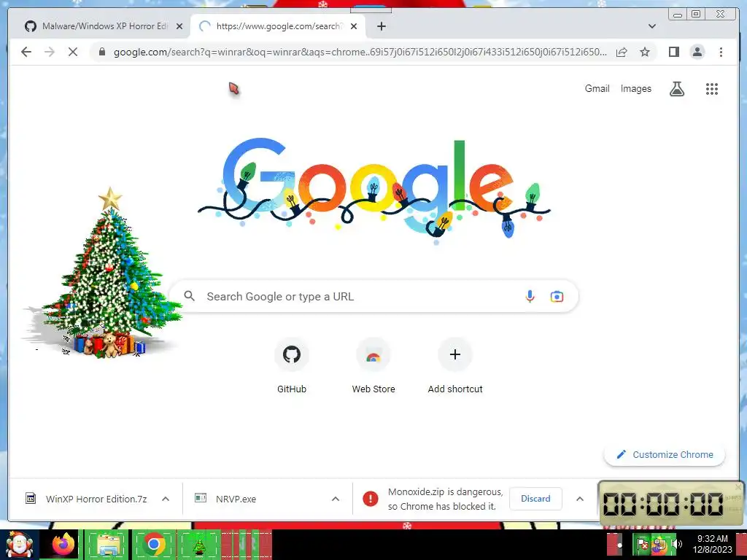This screenshot has height=560, width=747.
Task: Open a new tab with the plus button
Action: (381, 26)
